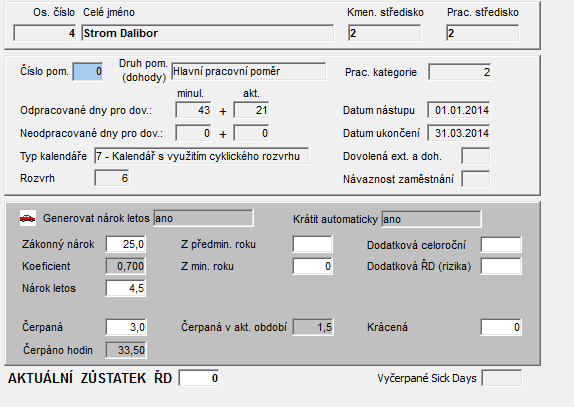Edit the Nárok letos field 4,5
The image size is (574, 407).
click(126, 288)
